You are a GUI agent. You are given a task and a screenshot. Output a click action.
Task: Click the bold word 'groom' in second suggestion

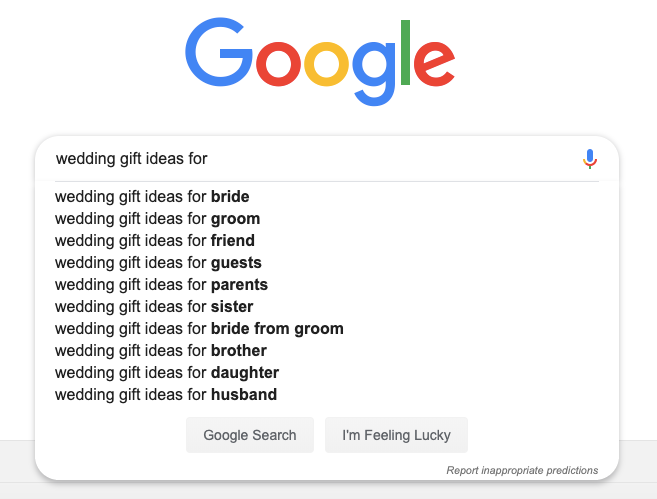[235, 220]
